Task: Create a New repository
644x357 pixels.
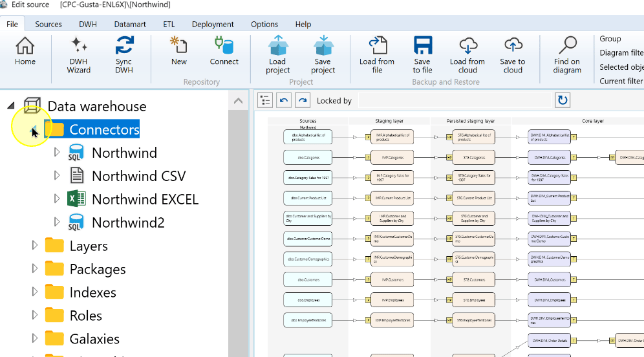Action: click(x=178, y=51)
